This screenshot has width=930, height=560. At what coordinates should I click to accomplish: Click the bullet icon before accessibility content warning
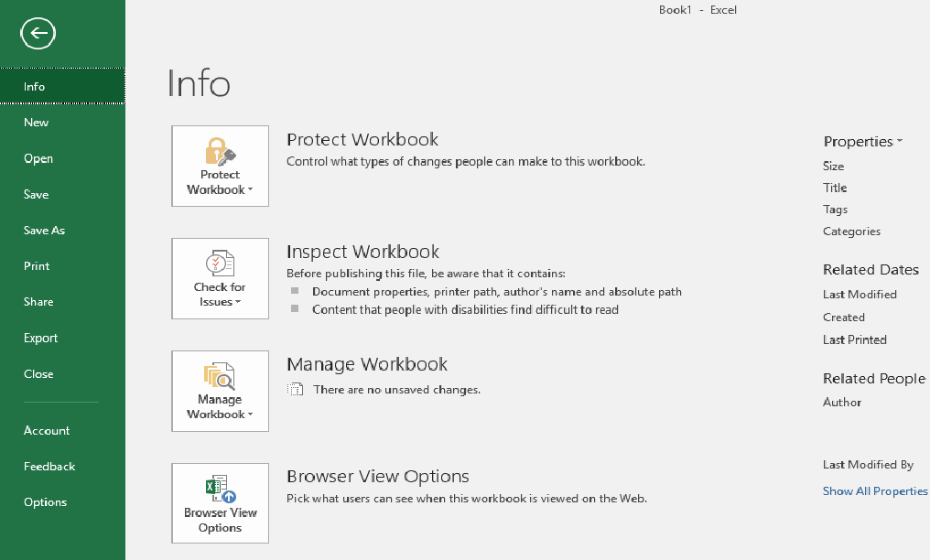pos(296,309)
